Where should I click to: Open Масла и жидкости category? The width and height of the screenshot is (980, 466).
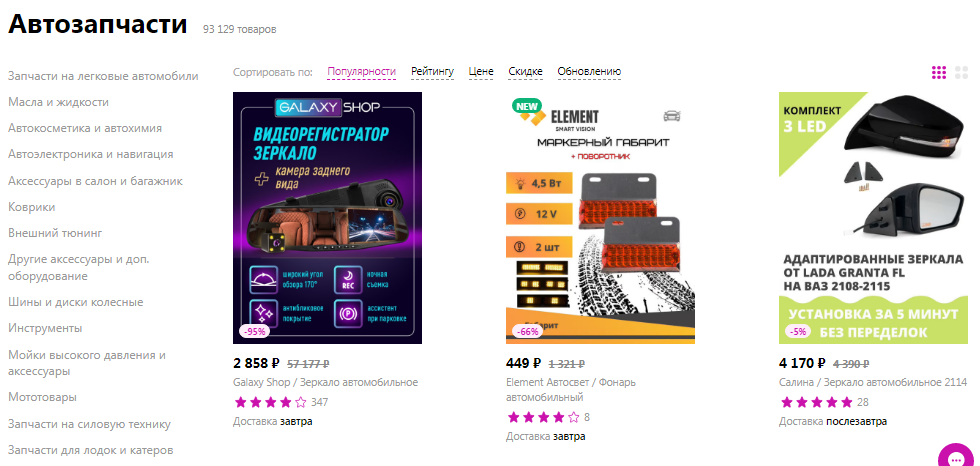click(58, 102)
